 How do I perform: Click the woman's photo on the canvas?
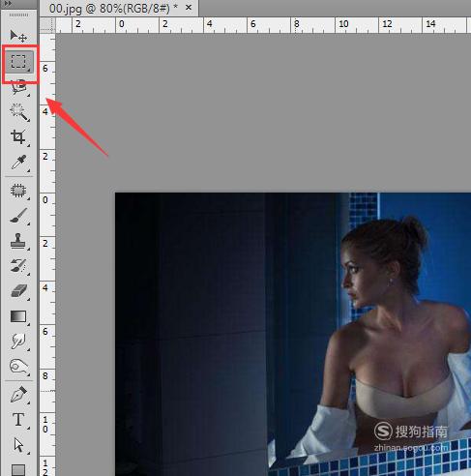click(x=293, y=334)
